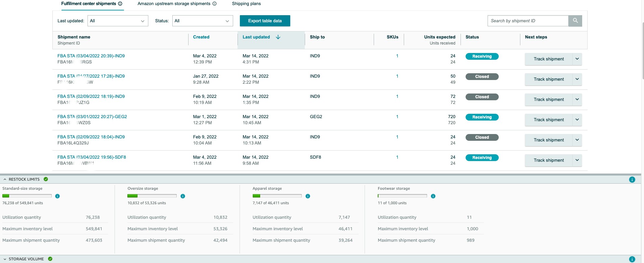The image size is (644, 263).
Task: Click Receiving status badge in GEG2 row
Action: pyautogui.click(x=482, y=117)
